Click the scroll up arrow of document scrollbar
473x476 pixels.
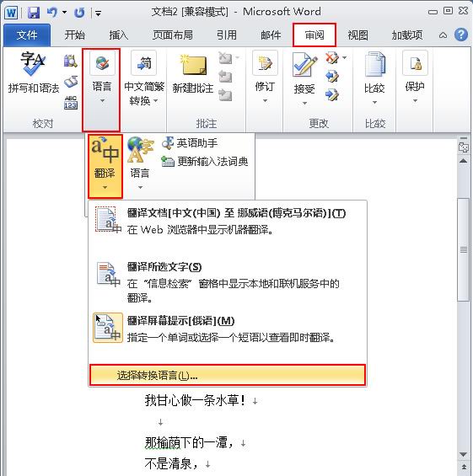(x=463, y=161)
